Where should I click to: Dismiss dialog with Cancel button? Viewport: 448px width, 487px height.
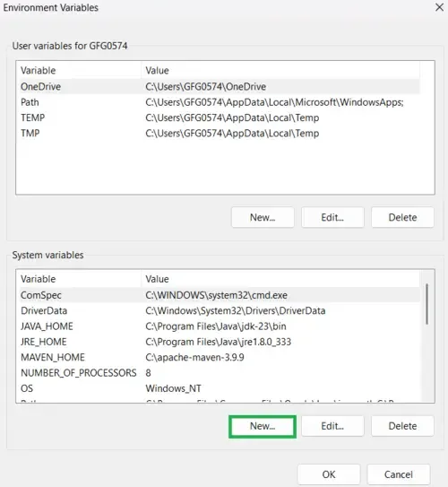[399, 474]
